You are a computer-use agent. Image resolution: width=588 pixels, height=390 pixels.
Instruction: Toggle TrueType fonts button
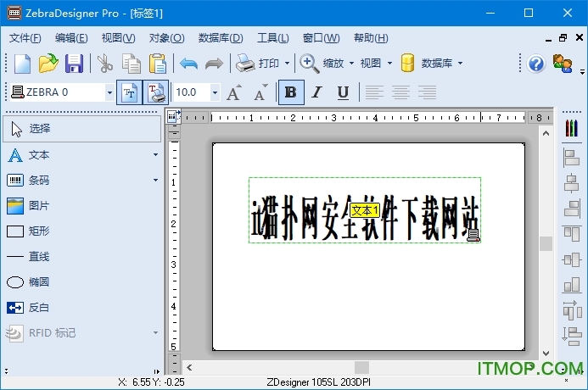pos(129,92)
